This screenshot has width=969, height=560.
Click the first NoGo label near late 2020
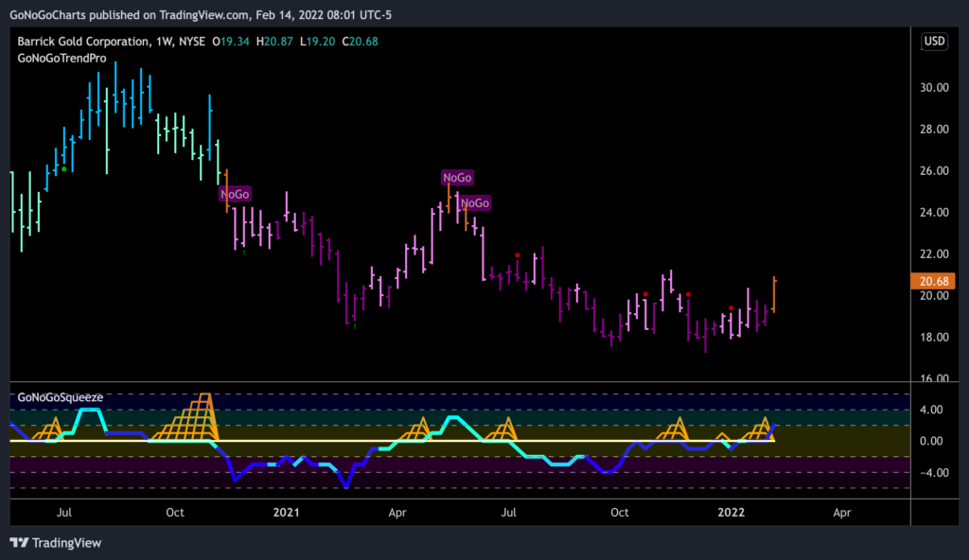coord(235,194)
